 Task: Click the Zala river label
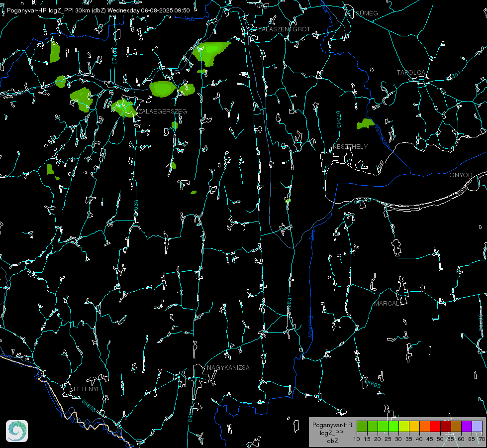click(312, 234)
